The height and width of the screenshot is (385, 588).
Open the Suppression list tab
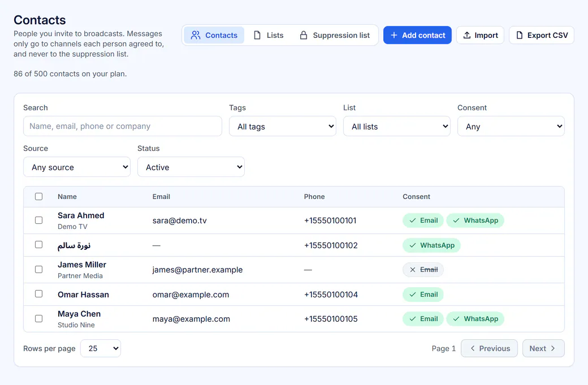coord(335,35)
